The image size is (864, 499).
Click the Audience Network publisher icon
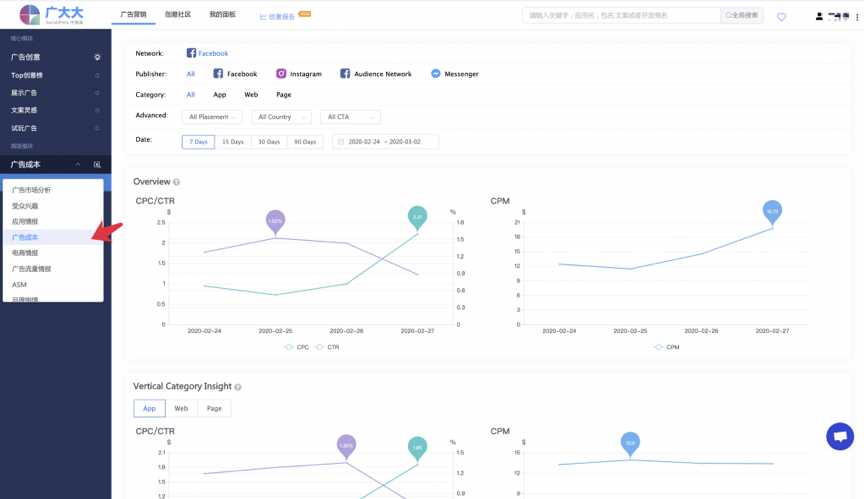[x=345, y=73]
